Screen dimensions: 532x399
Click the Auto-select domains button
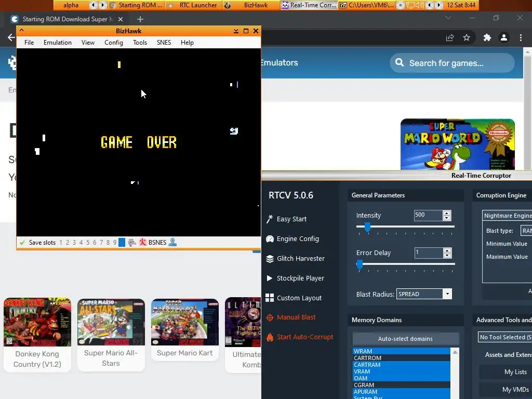pos(405,339)
